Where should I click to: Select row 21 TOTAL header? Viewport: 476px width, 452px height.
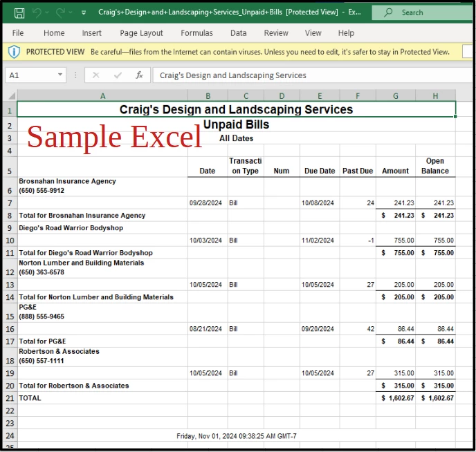[x=10, y=398]
